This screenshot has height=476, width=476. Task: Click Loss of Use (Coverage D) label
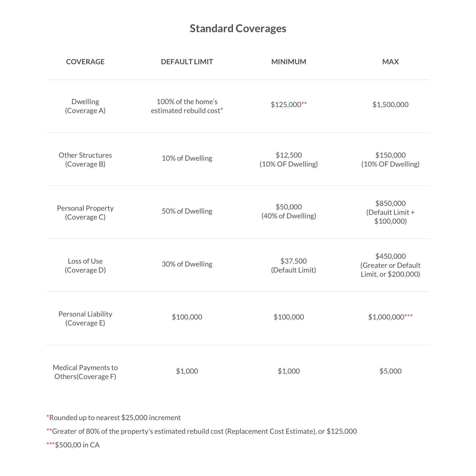(x=85, y=266)
